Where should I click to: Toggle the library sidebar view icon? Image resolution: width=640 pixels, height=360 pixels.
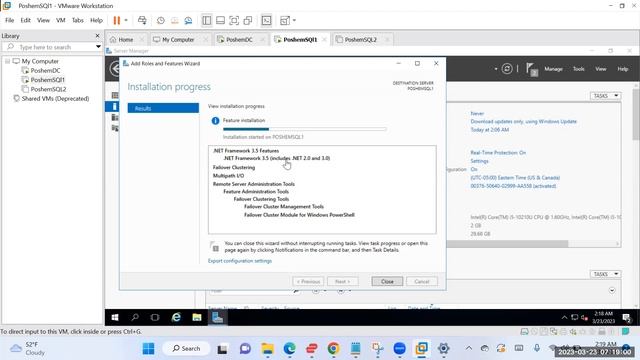pos(207,20)
